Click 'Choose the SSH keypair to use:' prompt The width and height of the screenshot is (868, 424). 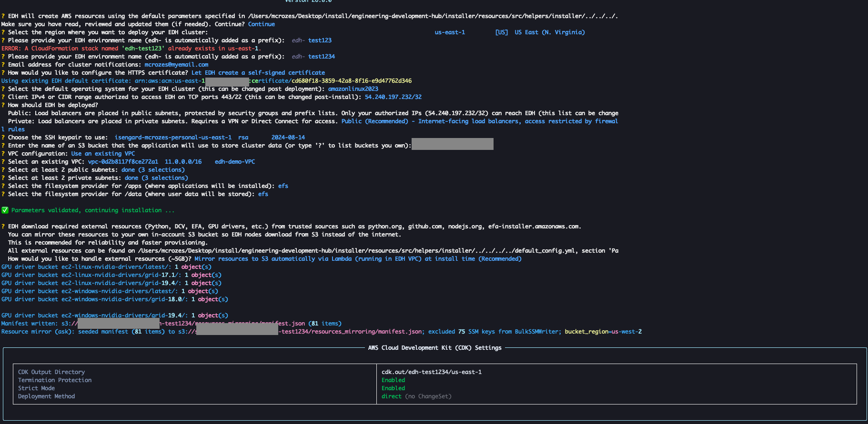point(58,138)
